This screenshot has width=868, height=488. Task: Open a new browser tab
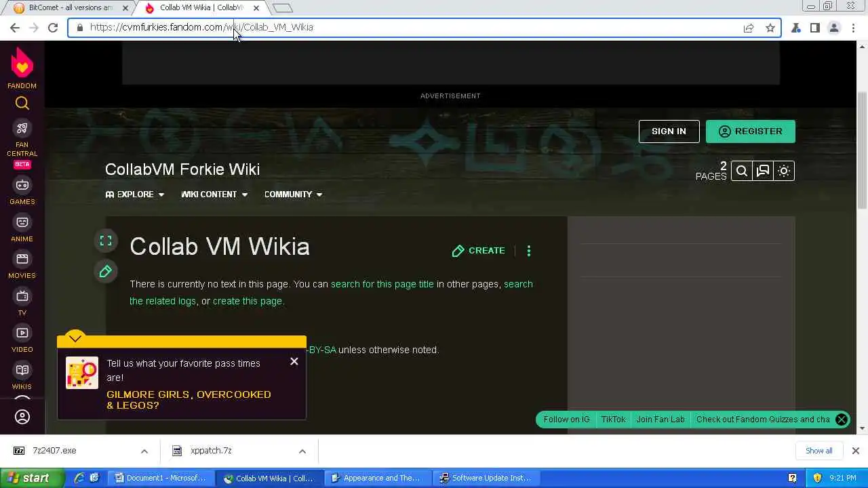pos(282,8)
